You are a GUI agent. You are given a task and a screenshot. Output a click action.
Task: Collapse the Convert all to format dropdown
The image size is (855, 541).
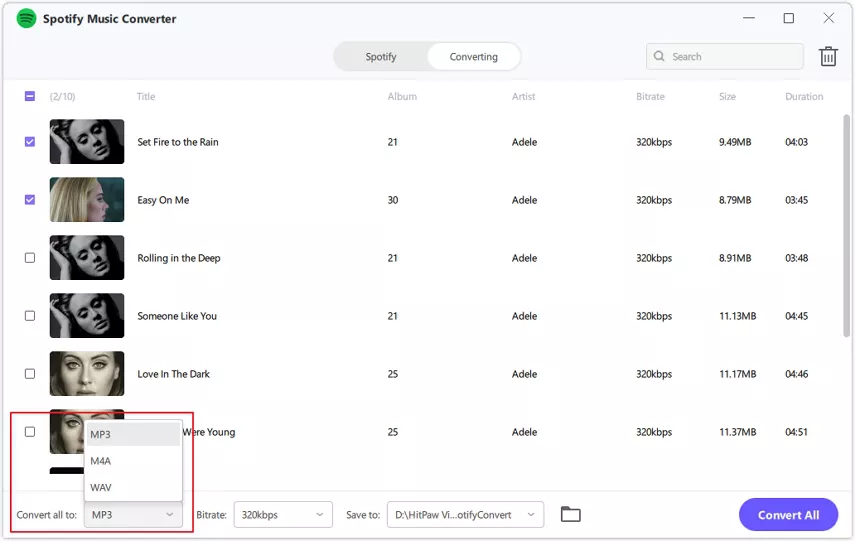click(133, 515)
